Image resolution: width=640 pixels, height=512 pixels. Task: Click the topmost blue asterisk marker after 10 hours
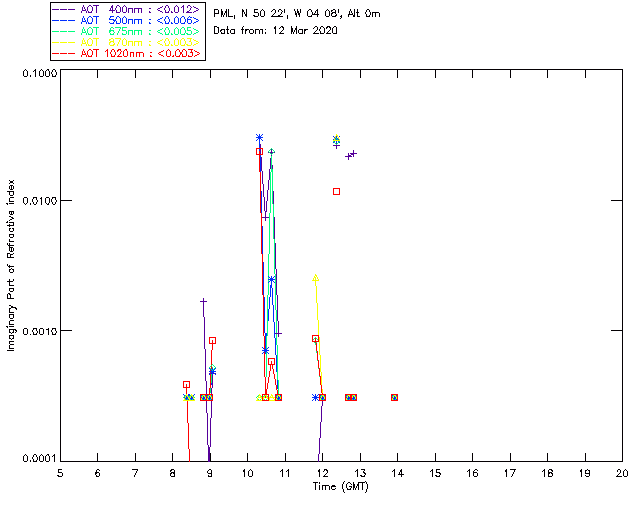259,138
